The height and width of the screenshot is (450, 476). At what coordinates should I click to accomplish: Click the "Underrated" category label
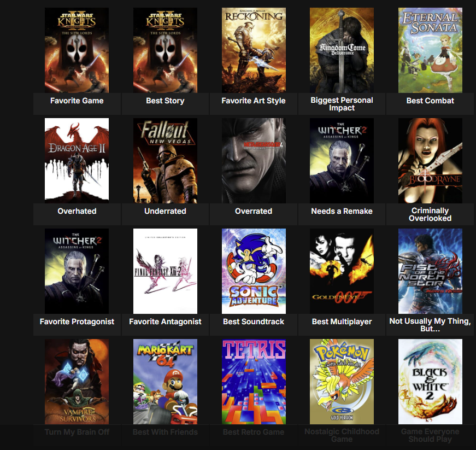tap(165, 212)
